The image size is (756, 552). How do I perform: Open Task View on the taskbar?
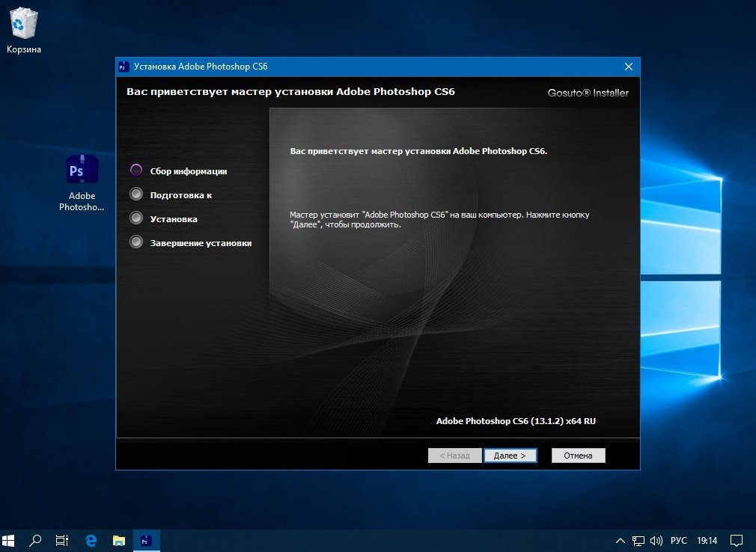pos(62,541)
